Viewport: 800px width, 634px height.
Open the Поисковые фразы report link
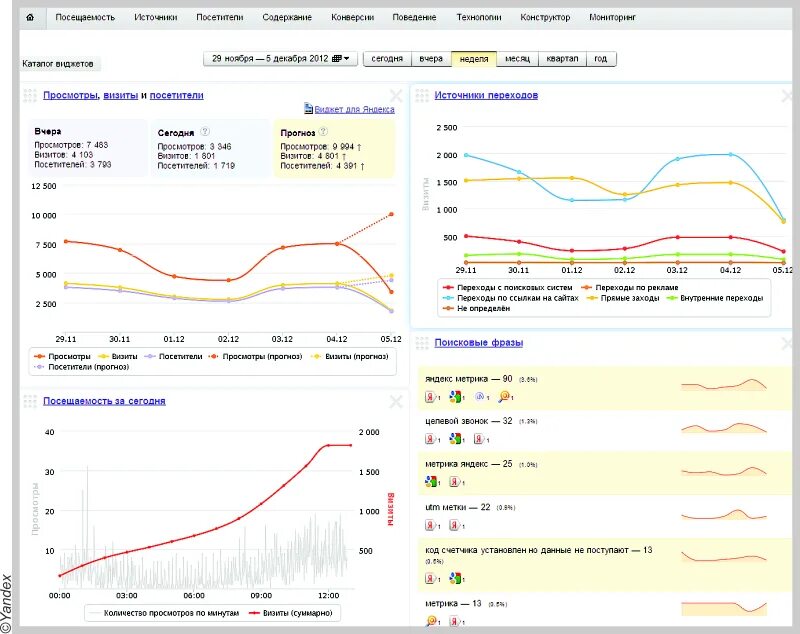pos(479,343)
